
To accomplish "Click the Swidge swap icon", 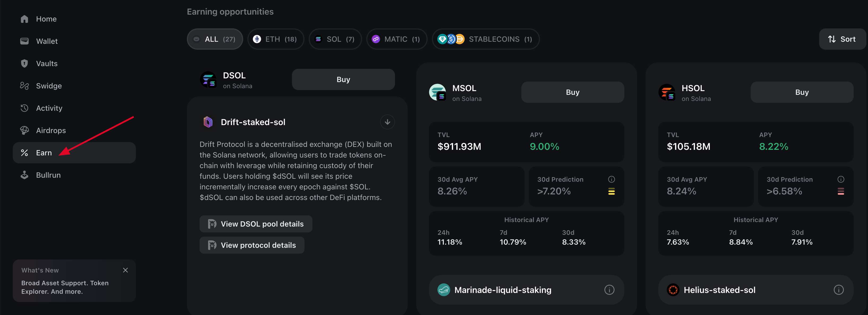I will pos(24,86).
